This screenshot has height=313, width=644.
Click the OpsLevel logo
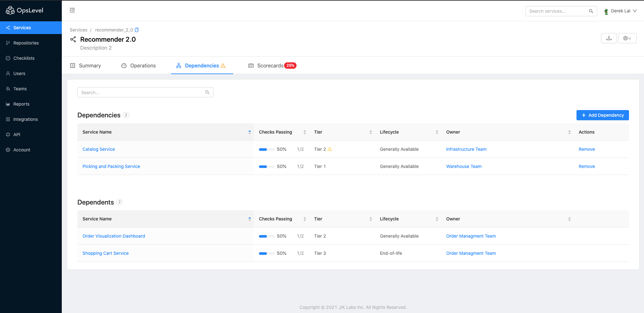coord(25,10)
